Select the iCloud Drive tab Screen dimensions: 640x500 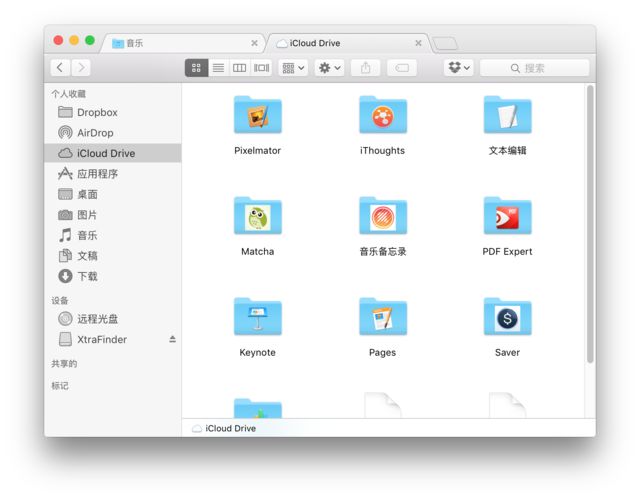[347, 43]
